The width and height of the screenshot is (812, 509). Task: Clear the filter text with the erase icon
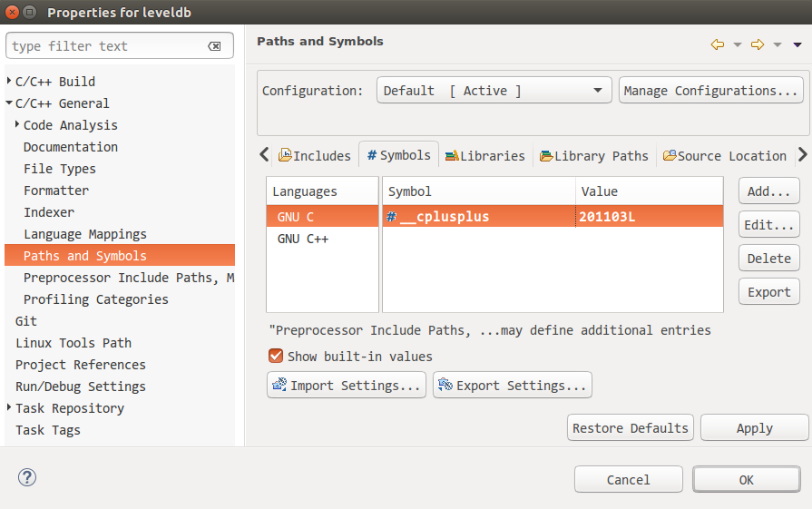tap(214, 46)
